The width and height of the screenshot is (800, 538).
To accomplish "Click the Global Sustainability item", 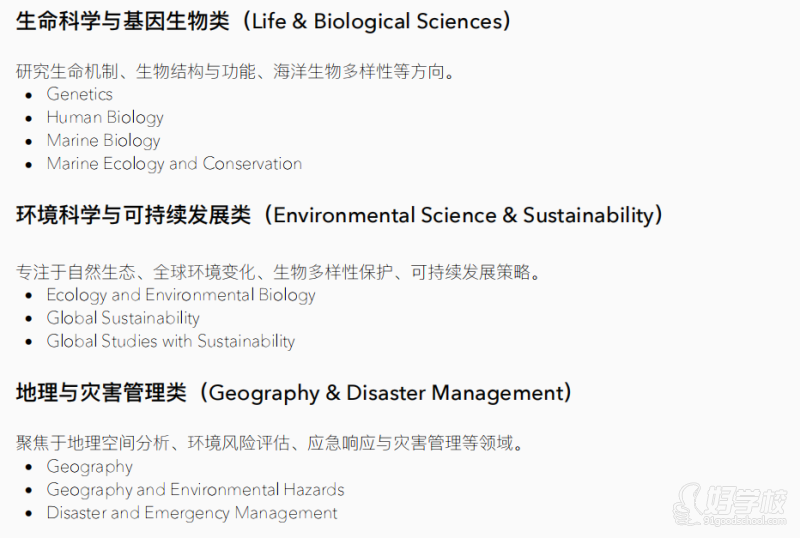I will click(123, 318).
